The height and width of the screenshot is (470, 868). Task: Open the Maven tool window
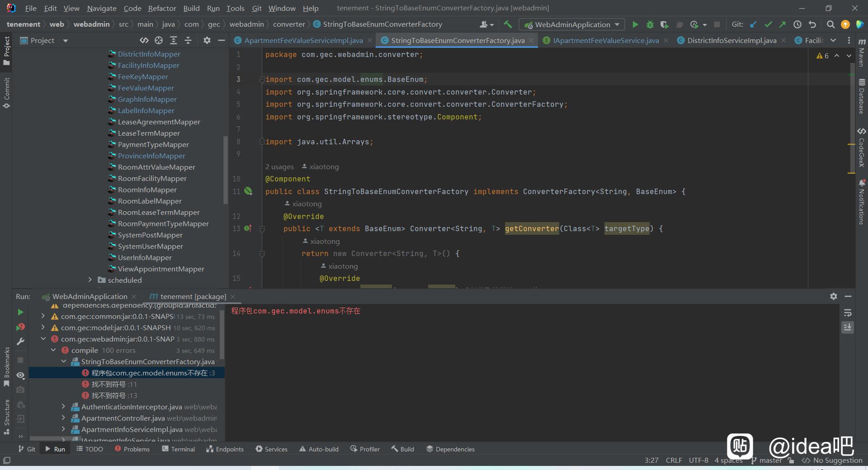862,53
